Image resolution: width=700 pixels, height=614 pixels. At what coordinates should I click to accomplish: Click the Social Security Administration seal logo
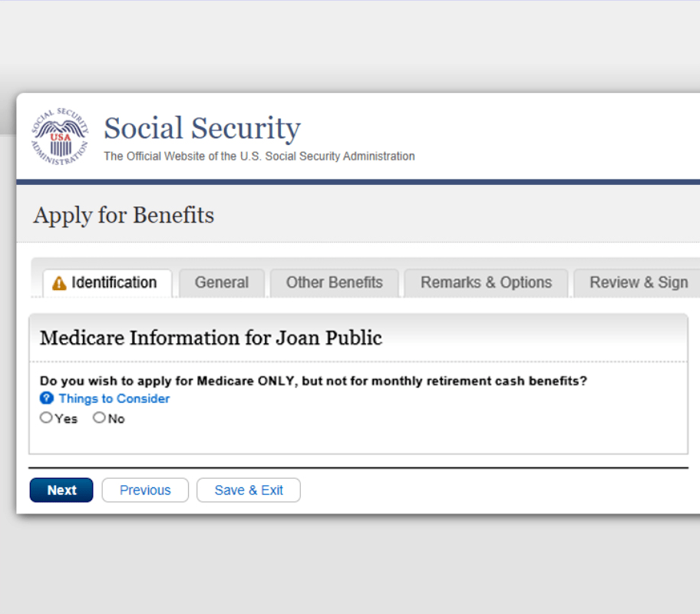point(60,137)
